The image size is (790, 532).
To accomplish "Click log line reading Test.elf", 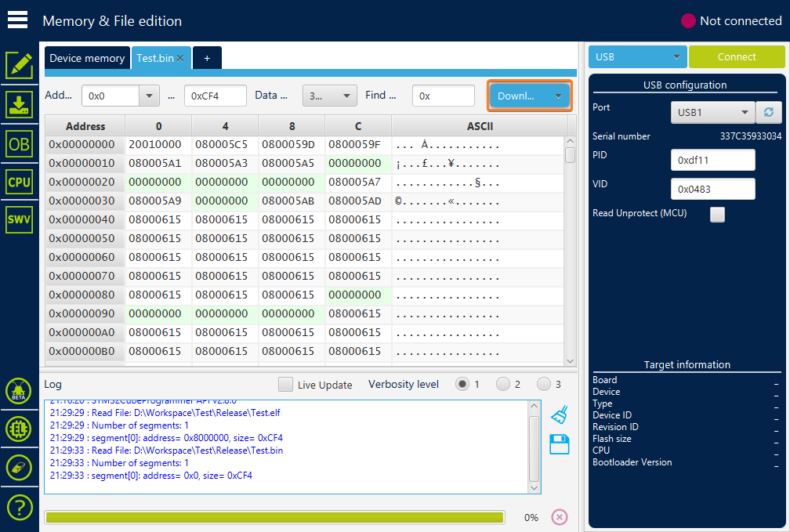I will click(x=165, y=413).
